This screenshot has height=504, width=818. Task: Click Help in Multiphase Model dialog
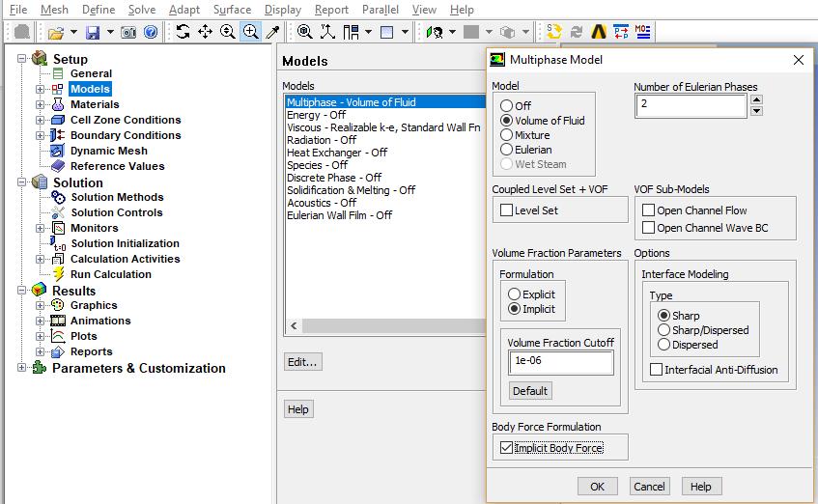point(701,487)
